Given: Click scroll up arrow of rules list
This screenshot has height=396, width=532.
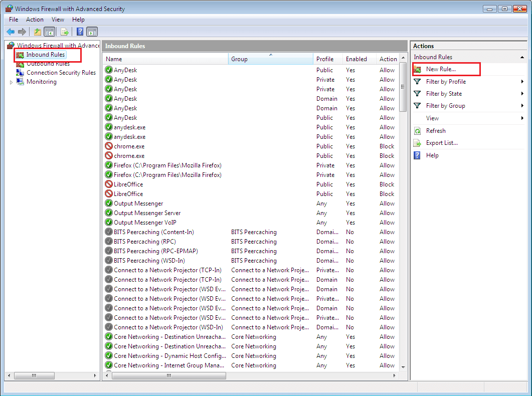Looking at the screenshot, I should click(403, 58).
